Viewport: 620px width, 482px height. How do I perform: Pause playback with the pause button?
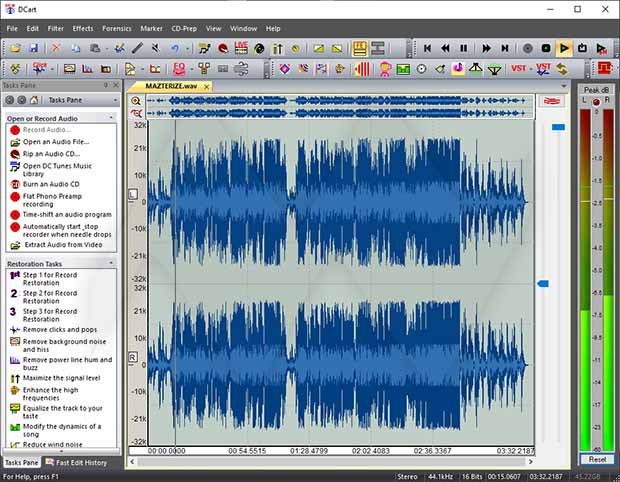pos(464,48)
